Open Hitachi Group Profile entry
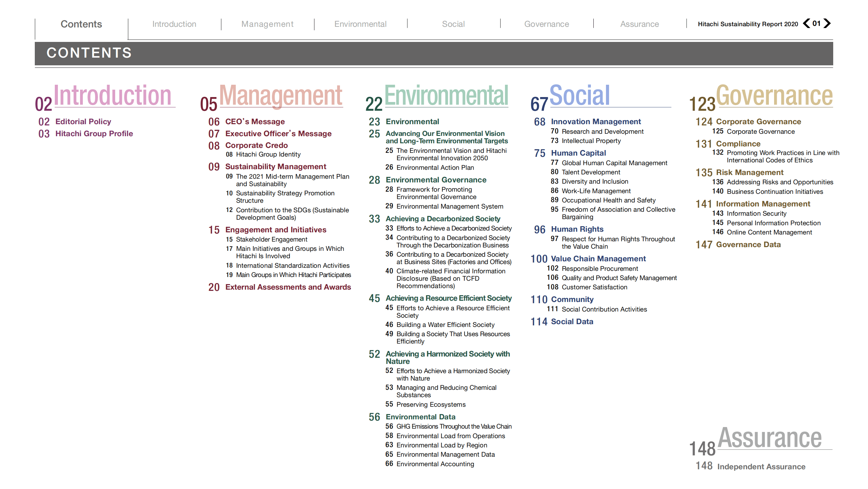 pos(94,133)
